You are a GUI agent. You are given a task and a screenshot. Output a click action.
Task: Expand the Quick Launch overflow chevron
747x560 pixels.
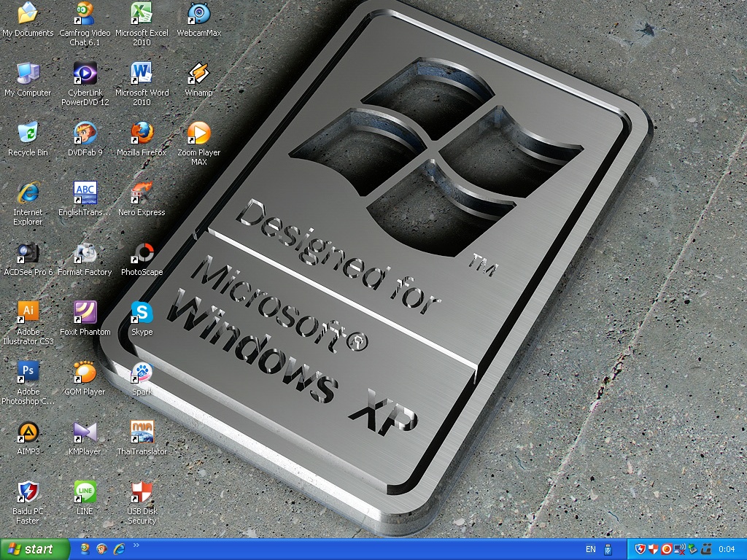[136, 545]
